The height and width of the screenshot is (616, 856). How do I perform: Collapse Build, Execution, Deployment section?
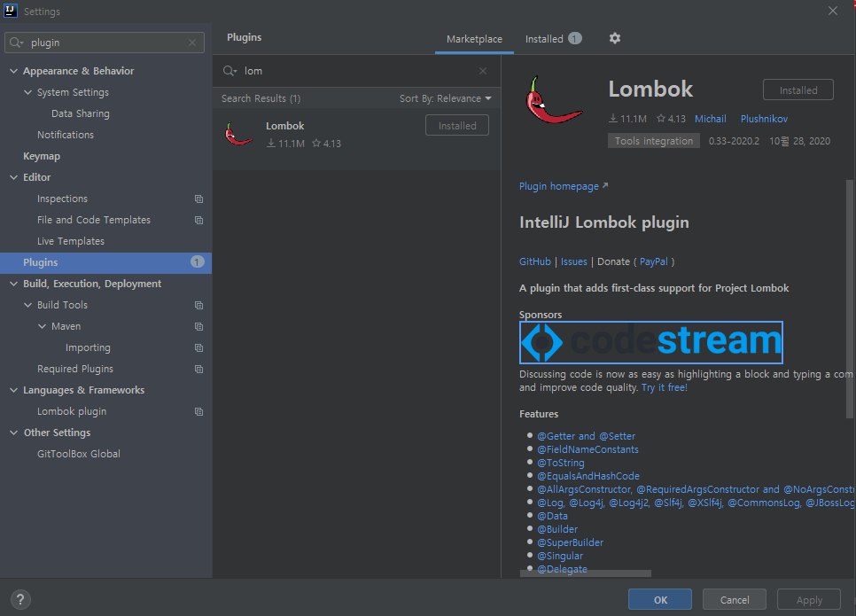tap(13, 284)
